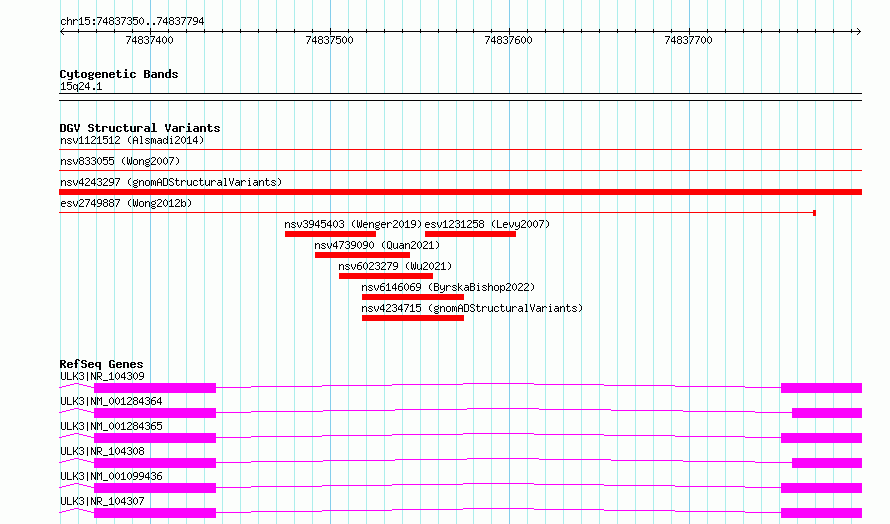Screen dimensions: 890x524
Task: Click the 15q24.1 band label
Action: [x=81, y=86]
